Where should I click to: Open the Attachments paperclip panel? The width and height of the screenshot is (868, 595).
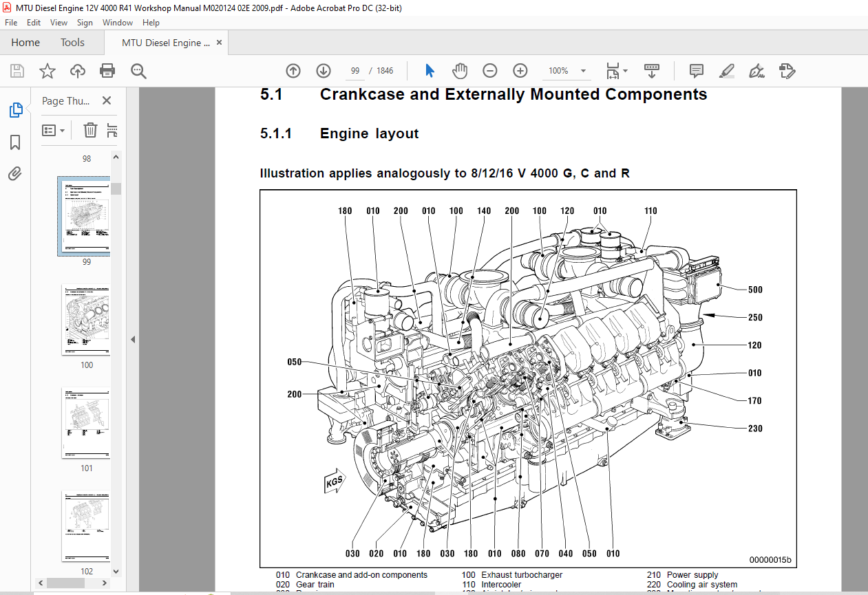click(x=15, y=173)
